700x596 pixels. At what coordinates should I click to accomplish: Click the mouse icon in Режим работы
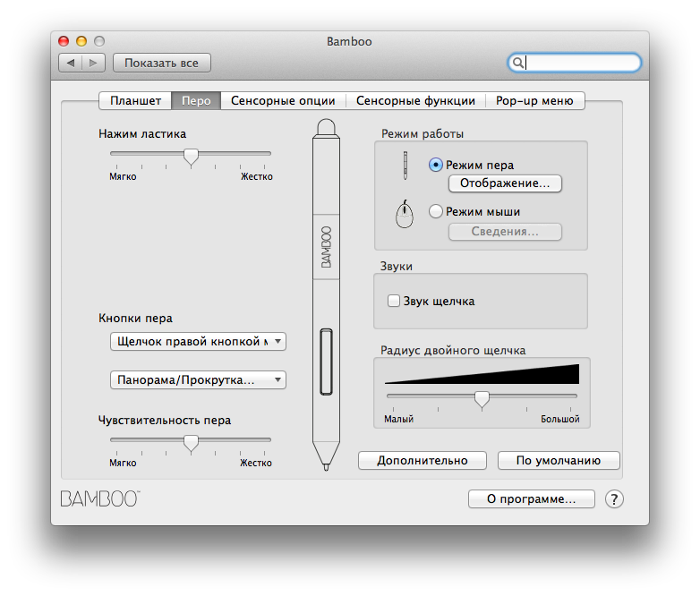click(x=405, y=214)
